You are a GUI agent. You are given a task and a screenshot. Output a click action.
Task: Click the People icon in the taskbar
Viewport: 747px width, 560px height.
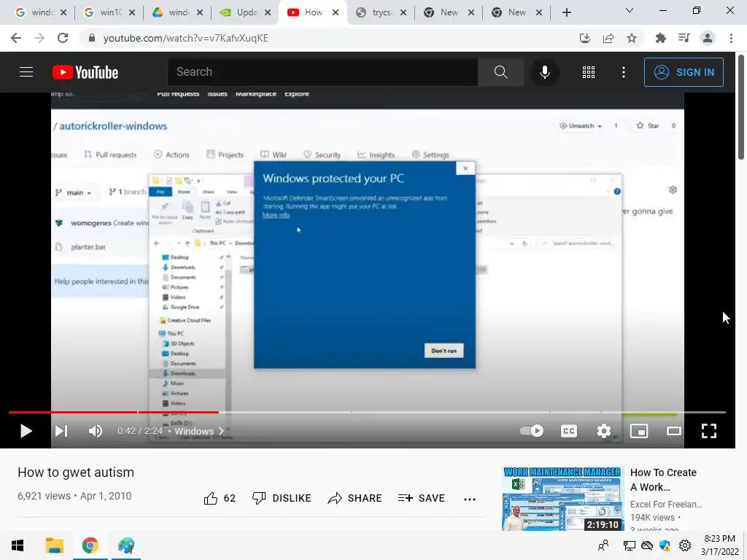click(603, 545)
